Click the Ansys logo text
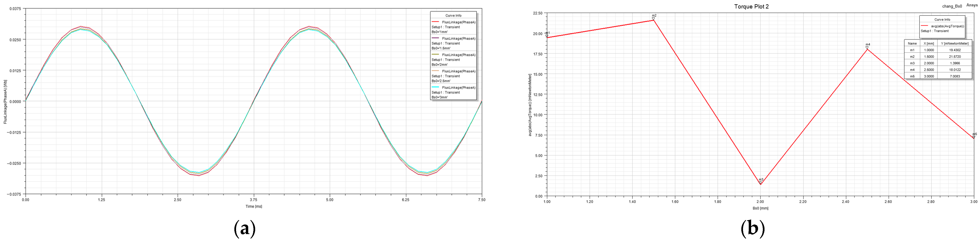980x241 pixels. (x=972, y=5)
